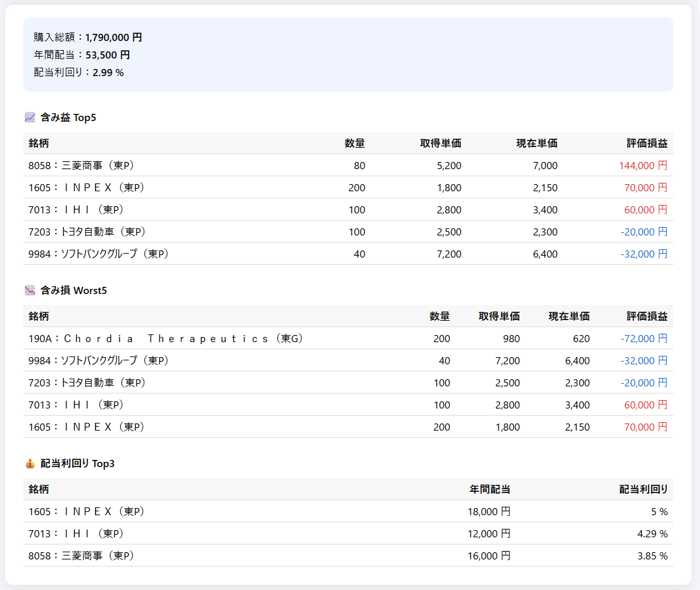The image size is (700, 590).
Task: Click the money bag icon beside 配当利回り Top3
Action: click(x=30, y=464)
